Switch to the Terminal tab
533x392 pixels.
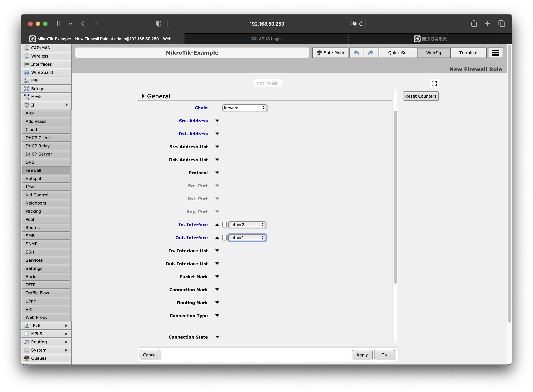(x=468, y=53)
